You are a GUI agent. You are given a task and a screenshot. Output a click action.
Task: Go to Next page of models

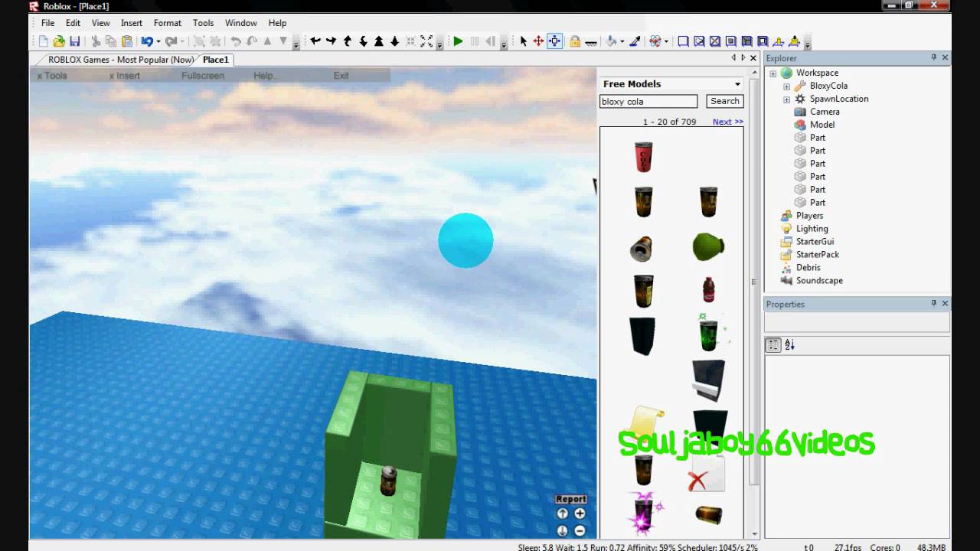[x=727, y=122]
